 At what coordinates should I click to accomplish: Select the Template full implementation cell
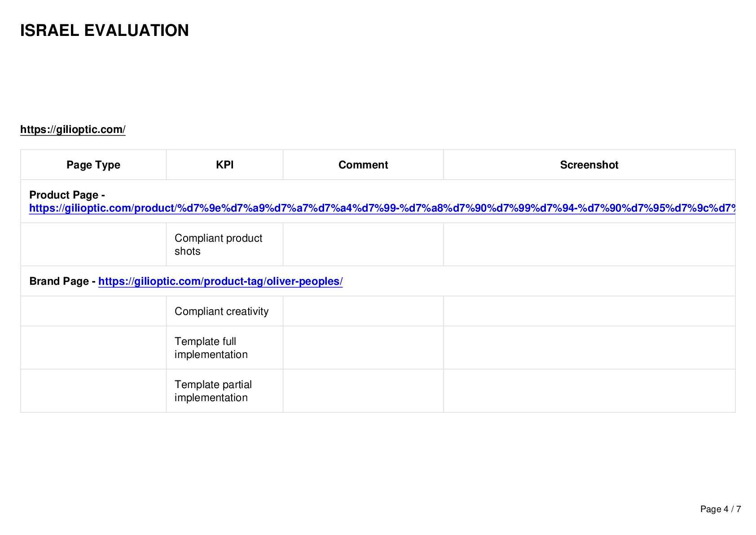(224, 348)
